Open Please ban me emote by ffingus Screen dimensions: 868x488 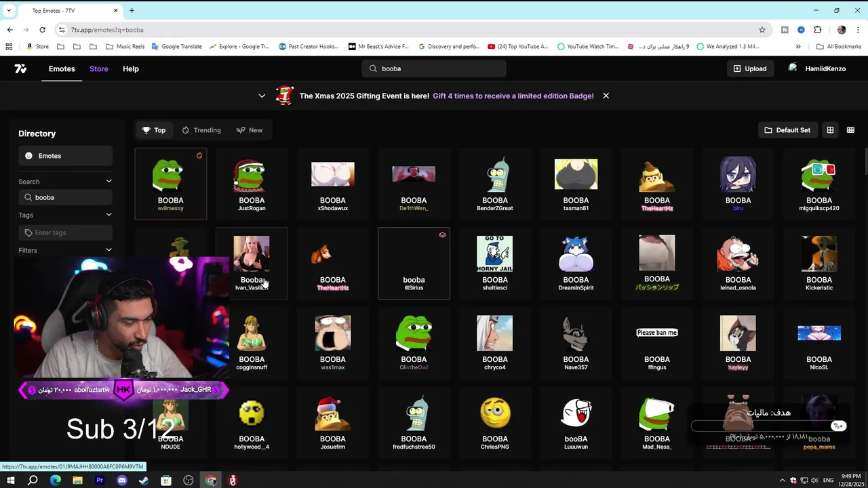pyautogui.click(x=657, y=342)
